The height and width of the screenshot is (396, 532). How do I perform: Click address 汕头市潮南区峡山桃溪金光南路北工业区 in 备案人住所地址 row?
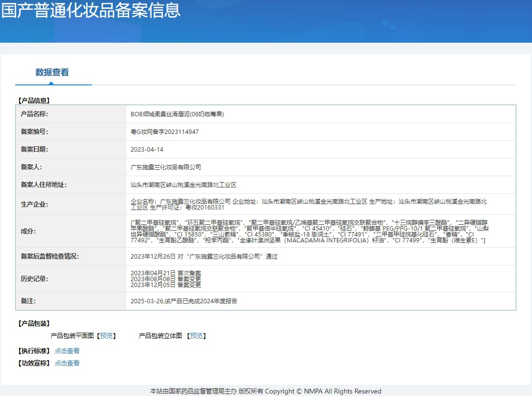tap(183, 185)
